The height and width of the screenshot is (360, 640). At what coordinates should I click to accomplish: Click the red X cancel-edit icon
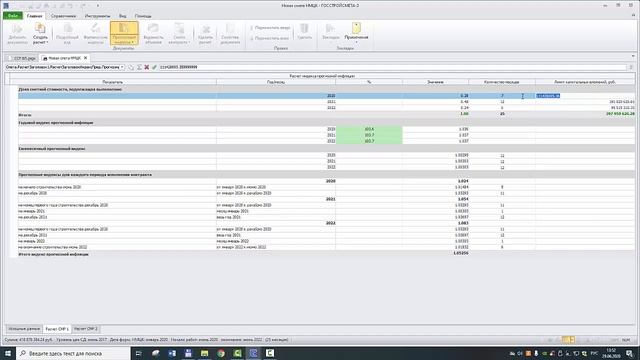(x=147, y=67)
